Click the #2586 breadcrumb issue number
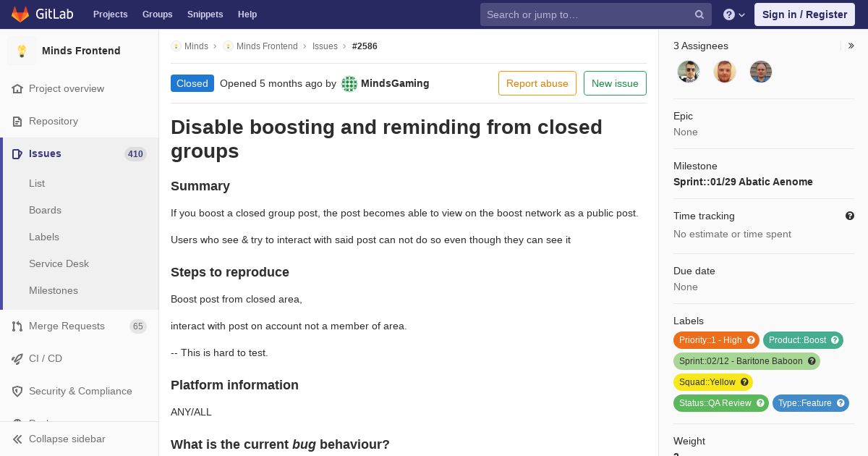The image size is (868, 456). coord(365,46)
